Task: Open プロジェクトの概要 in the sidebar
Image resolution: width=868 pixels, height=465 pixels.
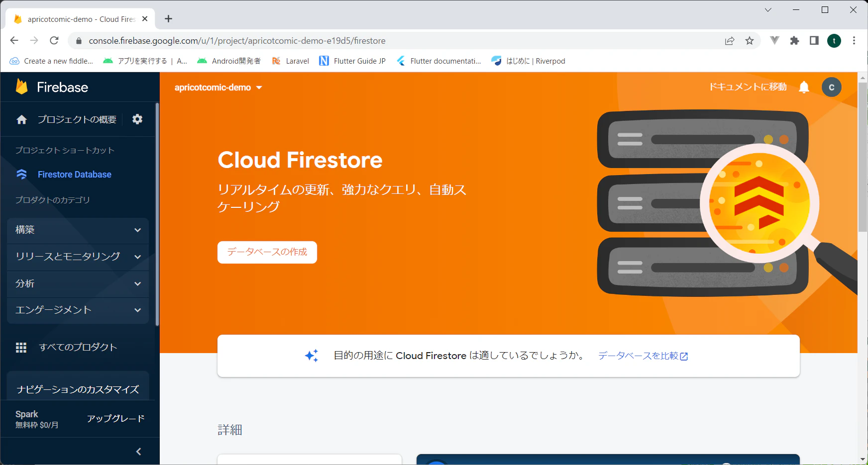Action: [x=77, y=119]
